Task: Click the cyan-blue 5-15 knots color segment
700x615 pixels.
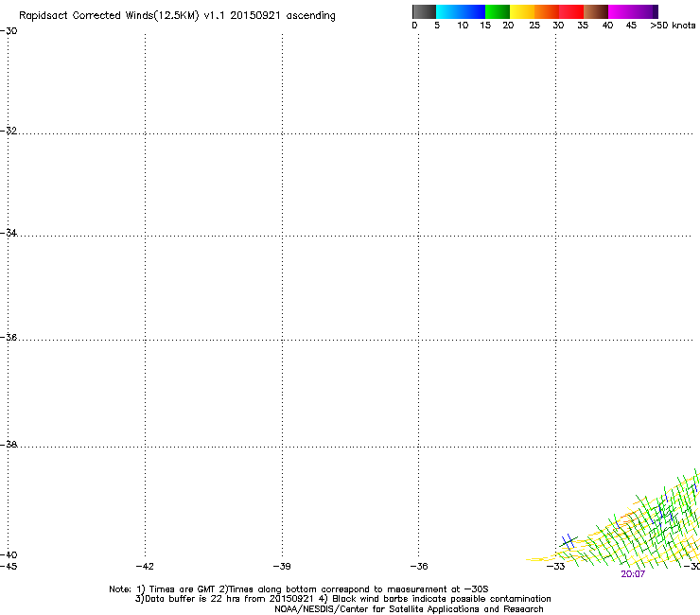Action: tap(461, 11)
